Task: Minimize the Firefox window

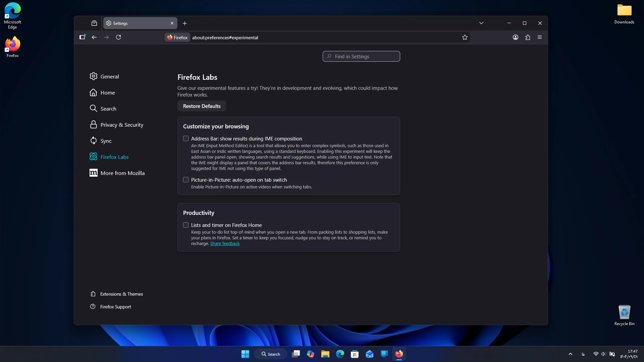Action: click(x=509, y=23)
